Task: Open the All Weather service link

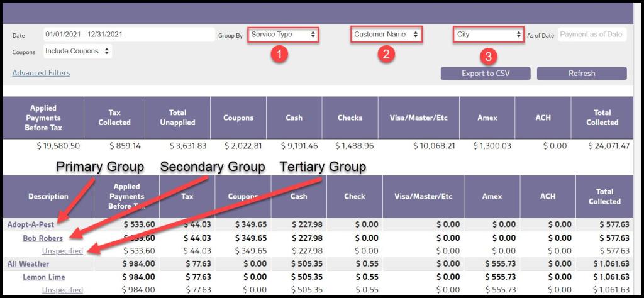Action: [28, 264]
